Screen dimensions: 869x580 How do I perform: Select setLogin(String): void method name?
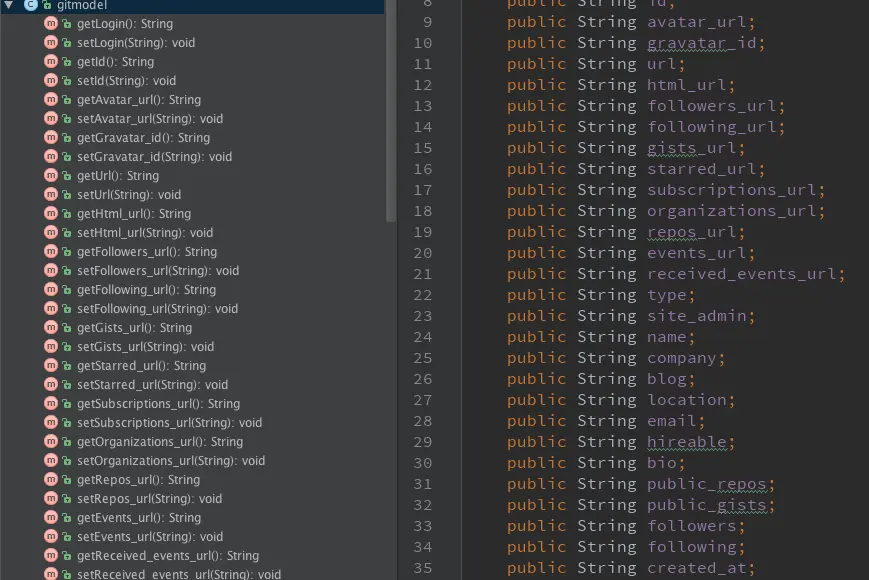point(136,43)
